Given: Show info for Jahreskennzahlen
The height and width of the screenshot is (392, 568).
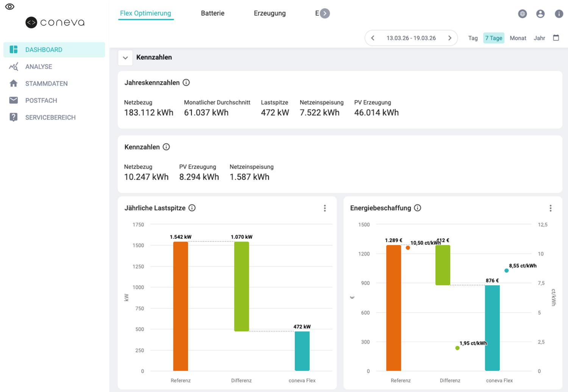Looking at the screenshot, I should tap(186, 82).
